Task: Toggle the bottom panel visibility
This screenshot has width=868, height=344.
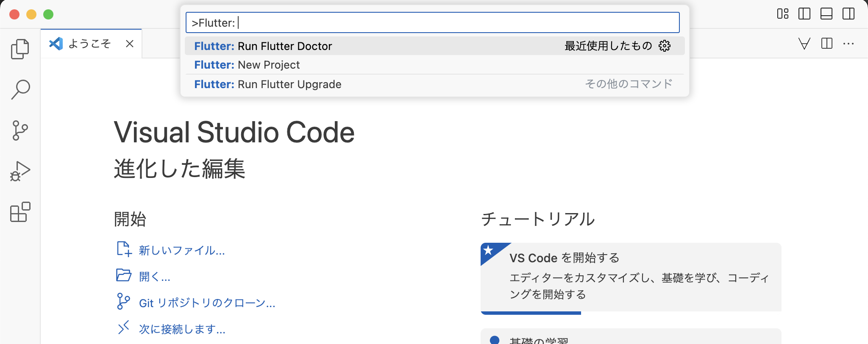Action: click(826, 14)
